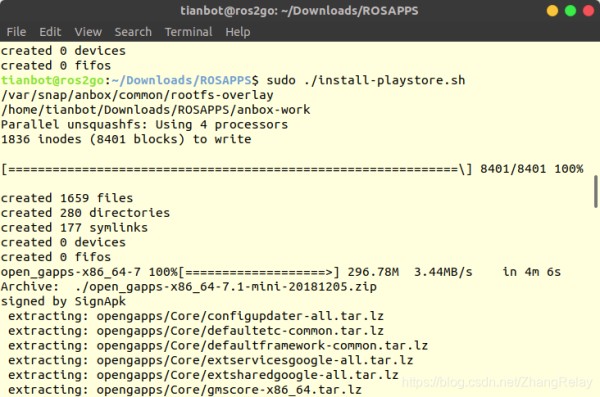
Task: Open the File menu
Action: click(16, 32)
